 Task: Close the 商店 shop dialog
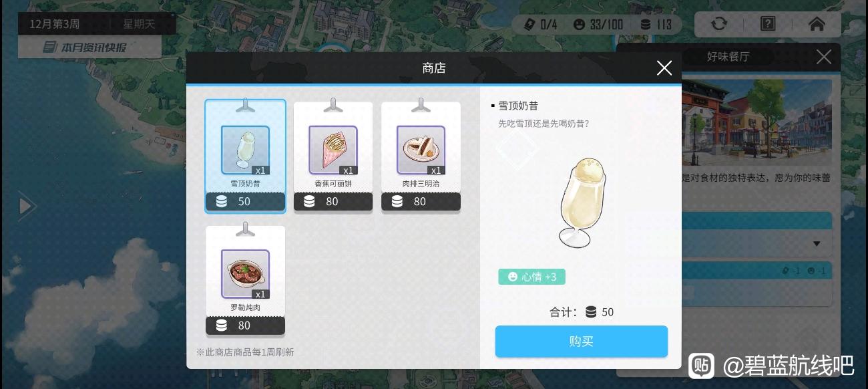point(664,68)
